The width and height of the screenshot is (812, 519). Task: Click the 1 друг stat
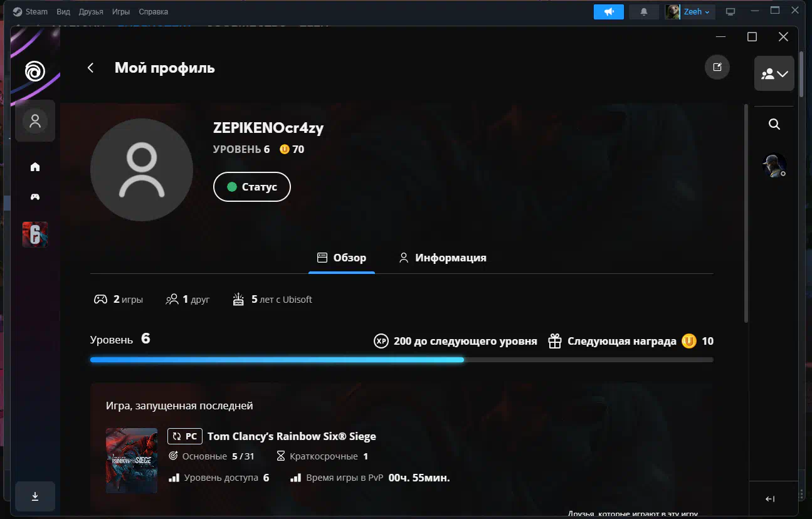[187, 300]
